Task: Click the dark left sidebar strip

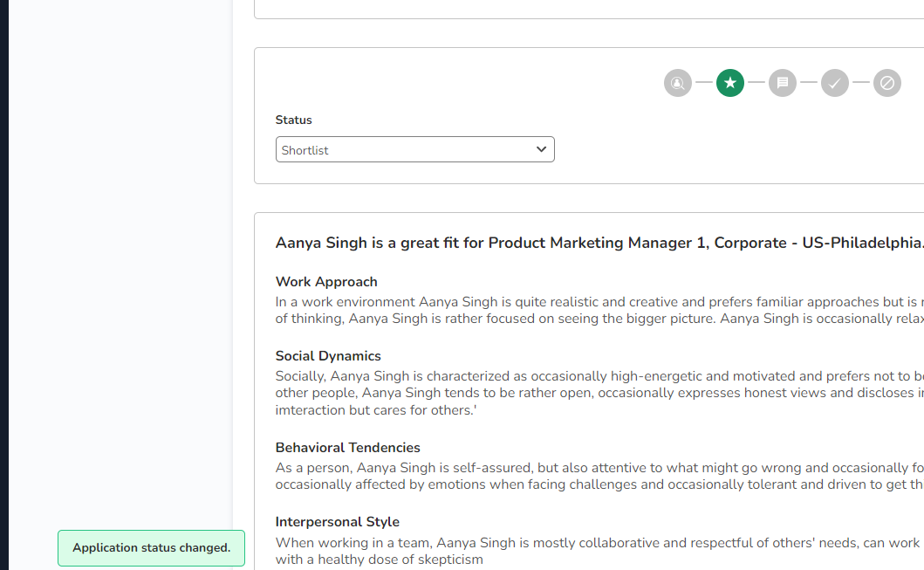Action: 4,285
